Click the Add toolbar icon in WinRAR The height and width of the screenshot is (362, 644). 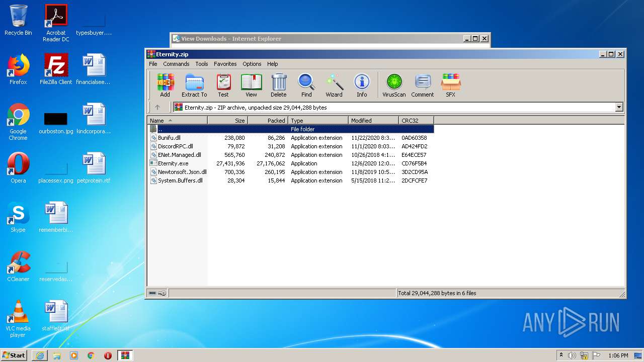tap(165, 85)
